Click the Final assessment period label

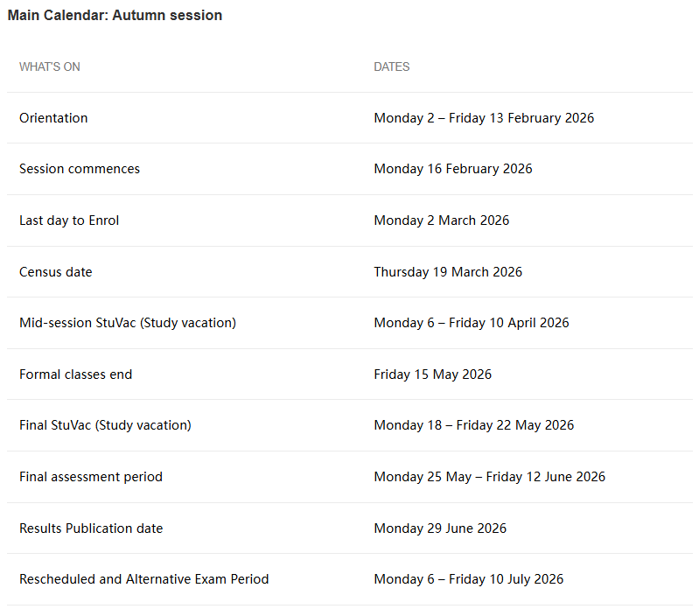91,477
